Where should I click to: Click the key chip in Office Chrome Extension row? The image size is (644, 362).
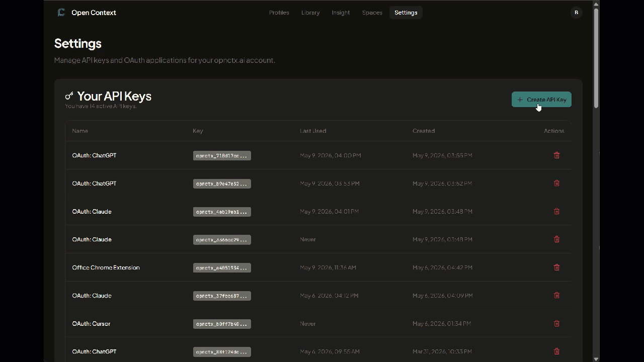coord(222,268)
